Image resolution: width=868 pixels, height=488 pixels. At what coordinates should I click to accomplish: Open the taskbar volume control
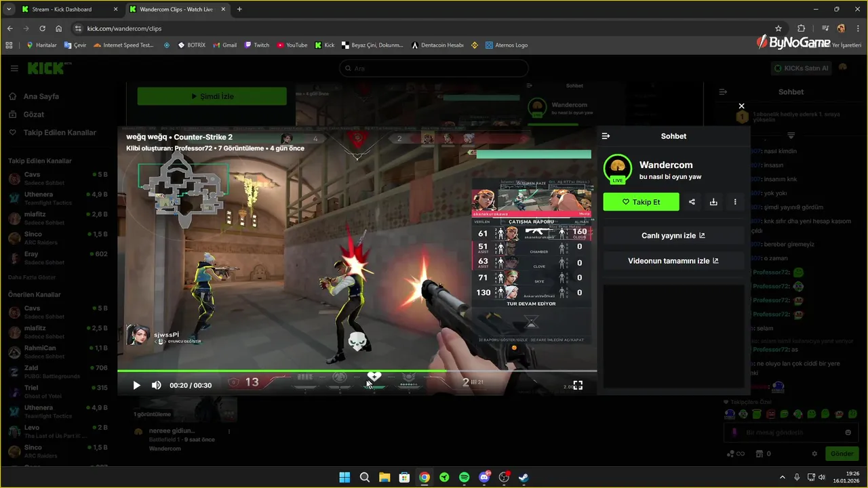coord(822,477)
